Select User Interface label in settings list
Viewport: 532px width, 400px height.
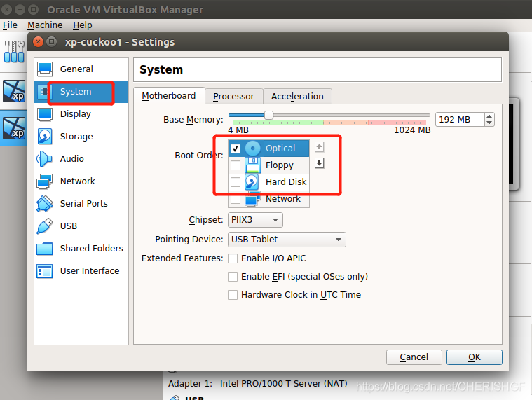(x=90, y=271)
